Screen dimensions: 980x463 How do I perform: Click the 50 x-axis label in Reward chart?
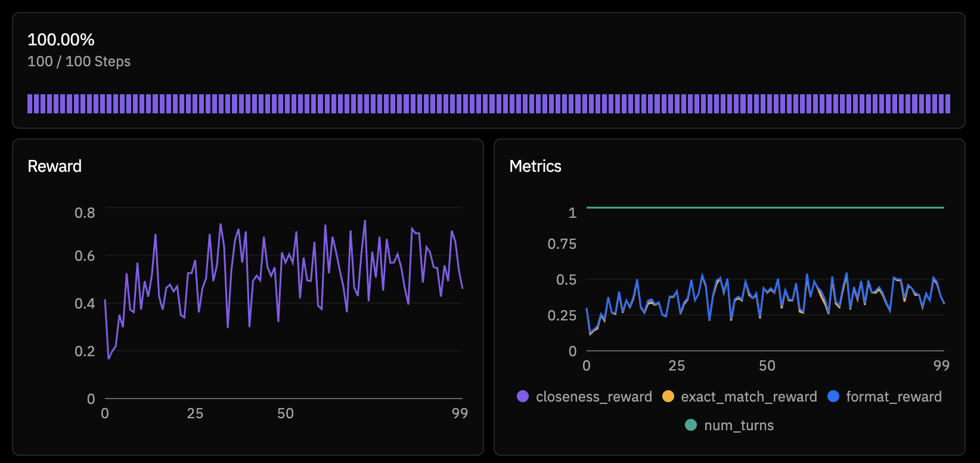click(x=286, y=413)
